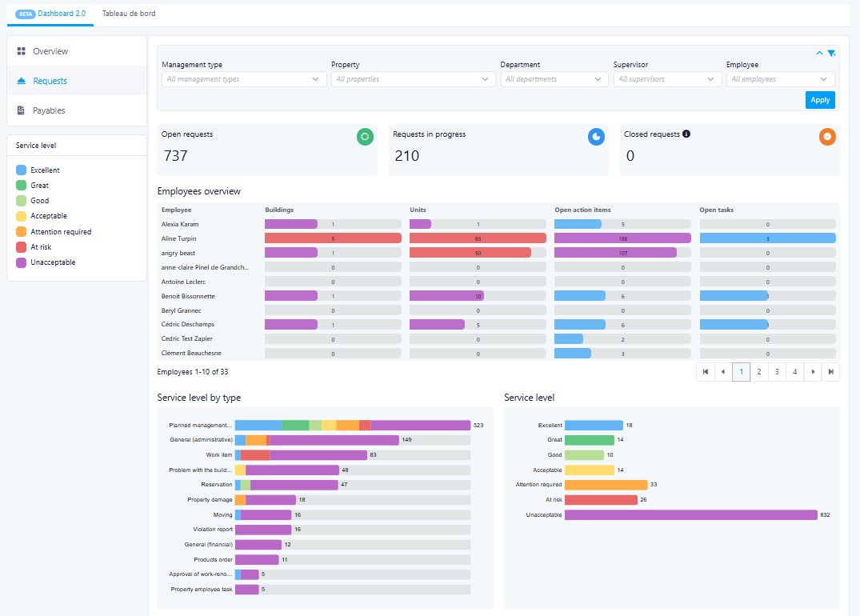
Task: Open the Employee filter dropdown
Action: click(781, 79)
